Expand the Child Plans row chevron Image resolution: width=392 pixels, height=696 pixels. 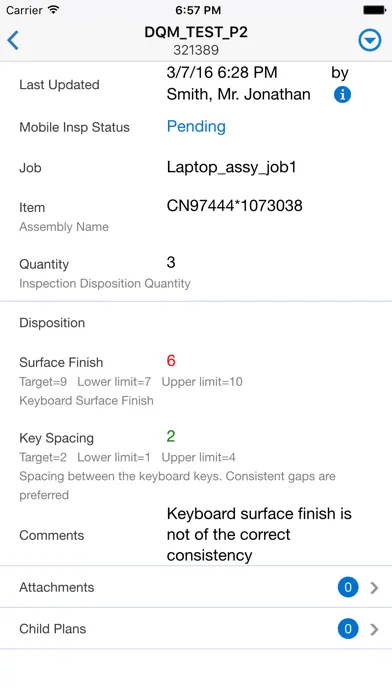coord(374,629)
